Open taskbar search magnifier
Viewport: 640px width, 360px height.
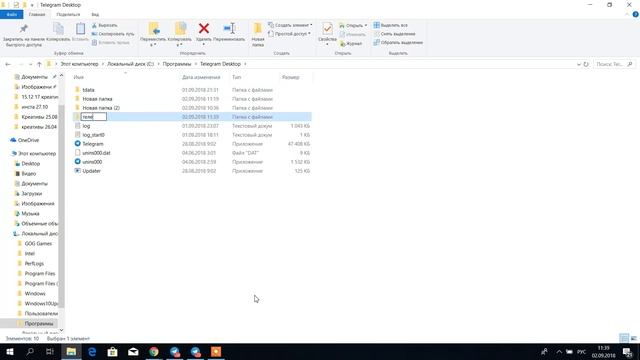[x=30, y=351]
